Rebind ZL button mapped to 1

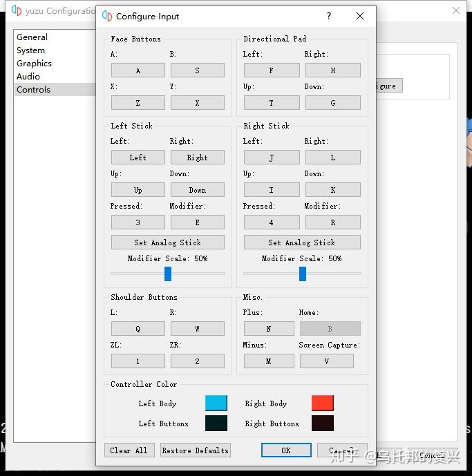(138, 361)
